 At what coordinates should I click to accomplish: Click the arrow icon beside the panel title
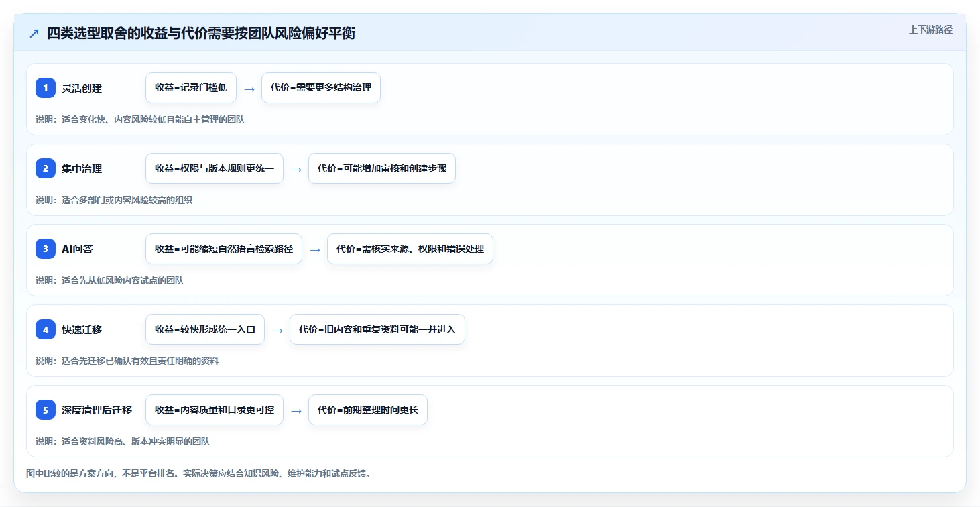pyautogui.click(x=34, y=34)
